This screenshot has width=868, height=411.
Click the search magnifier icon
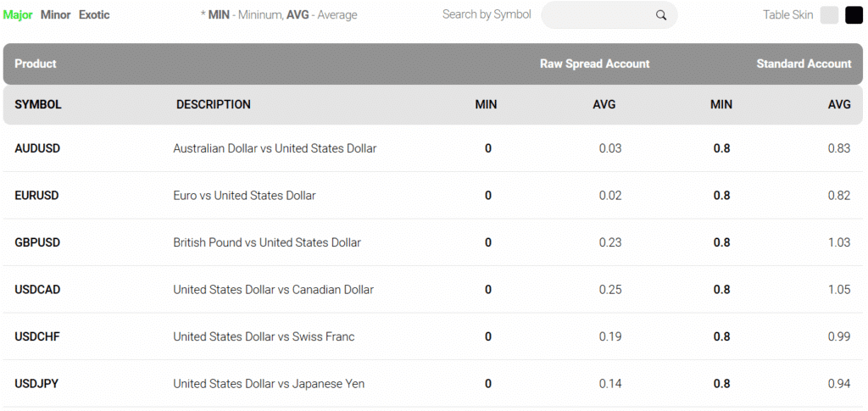661,15
